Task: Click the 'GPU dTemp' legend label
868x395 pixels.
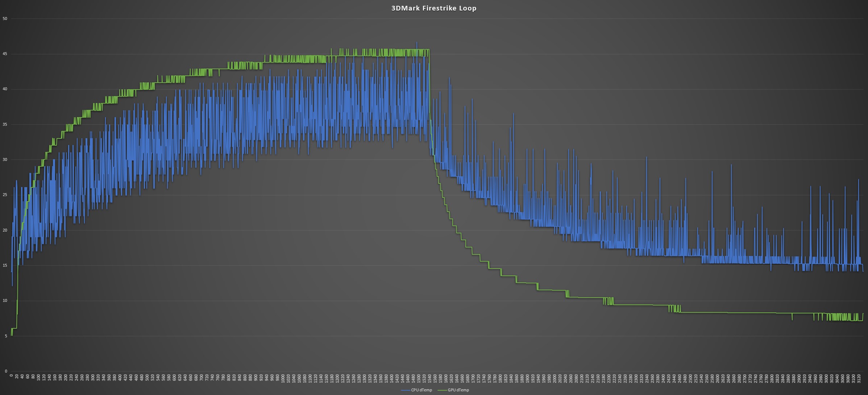Action: [x=458, y=390]
